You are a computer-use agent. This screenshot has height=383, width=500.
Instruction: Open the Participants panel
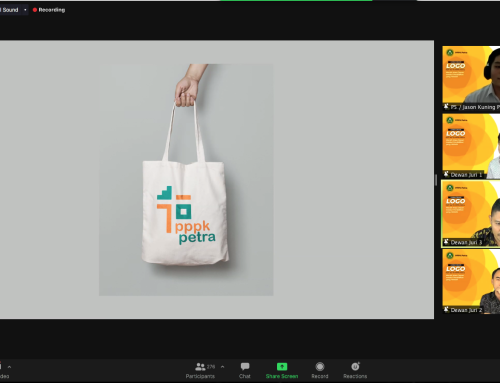200,371
